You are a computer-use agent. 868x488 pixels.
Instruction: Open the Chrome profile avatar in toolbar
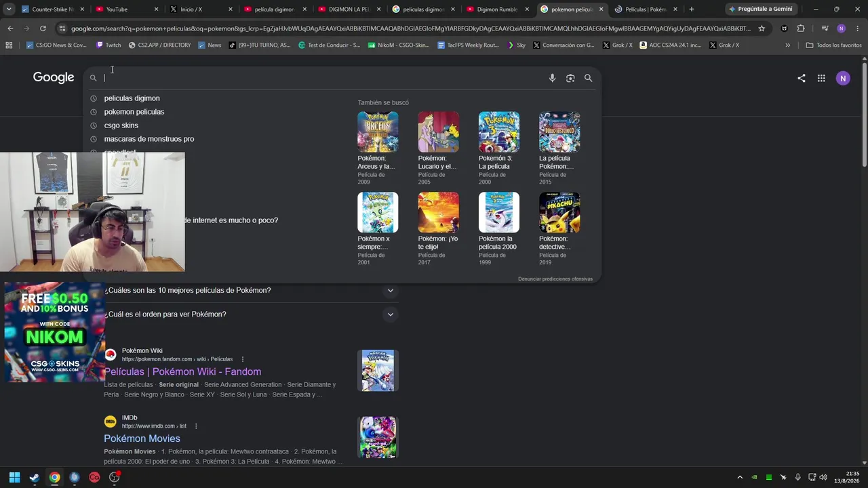coord(841,28)
